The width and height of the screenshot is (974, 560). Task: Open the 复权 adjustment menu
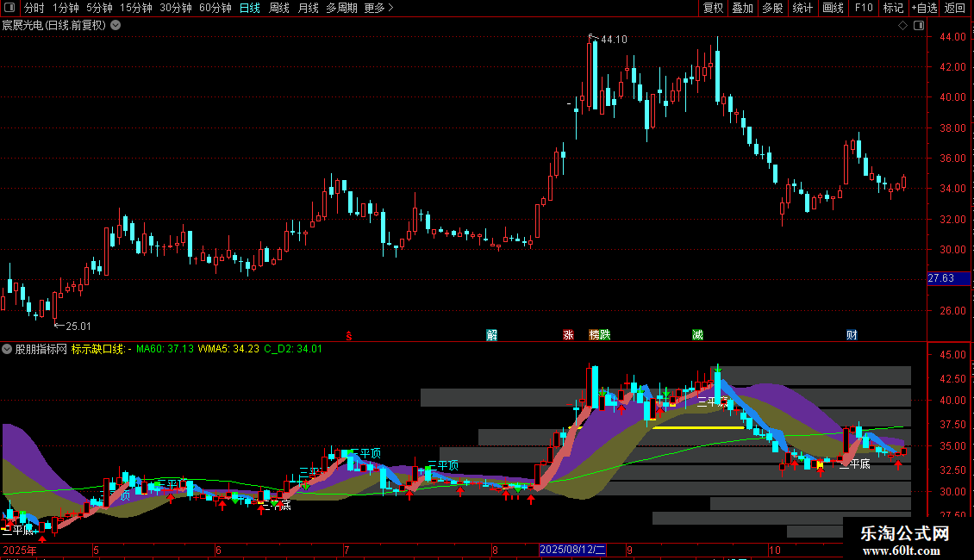click(x=713, y=8)
